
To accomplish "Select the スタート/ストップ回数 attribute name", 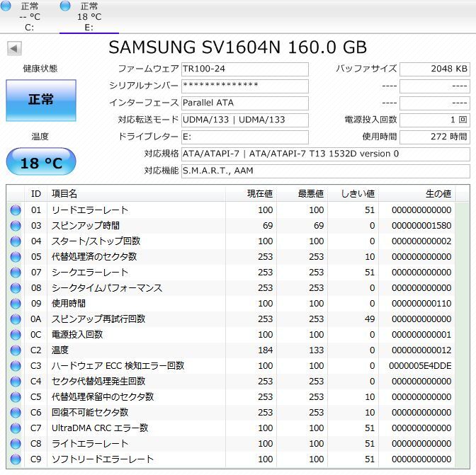I will 96,241.
